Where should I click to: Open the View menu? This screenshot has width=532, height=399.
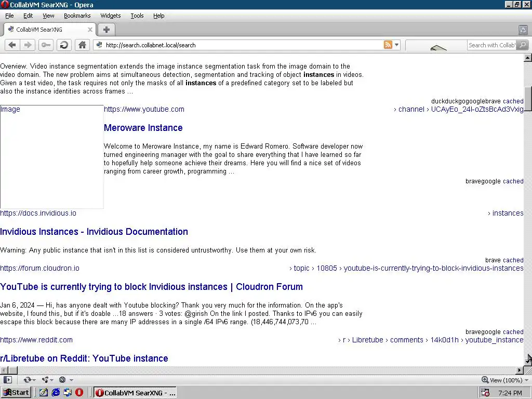coord(48,16)
